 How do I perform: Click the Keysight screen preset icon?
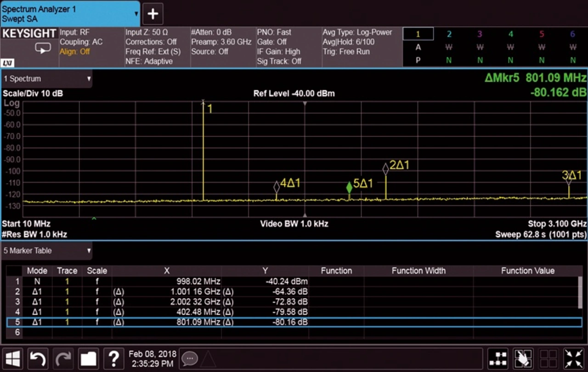pyautogui.click(x=42, y=48)
